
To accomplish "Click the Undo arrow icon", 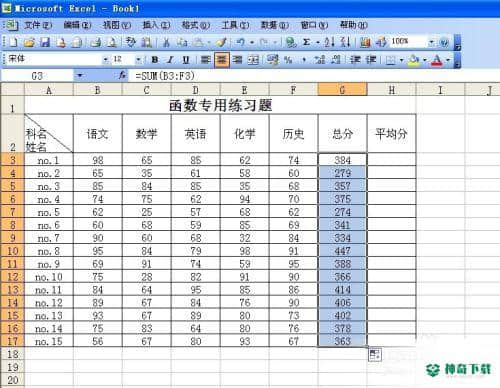I will point(240,42).
